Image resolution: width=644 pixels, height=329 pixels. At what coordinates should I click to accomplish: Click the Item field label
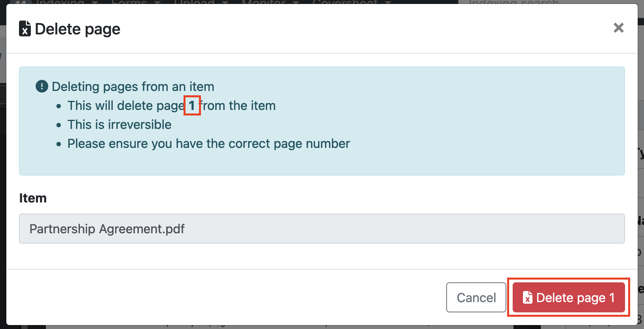coord(33,198)
